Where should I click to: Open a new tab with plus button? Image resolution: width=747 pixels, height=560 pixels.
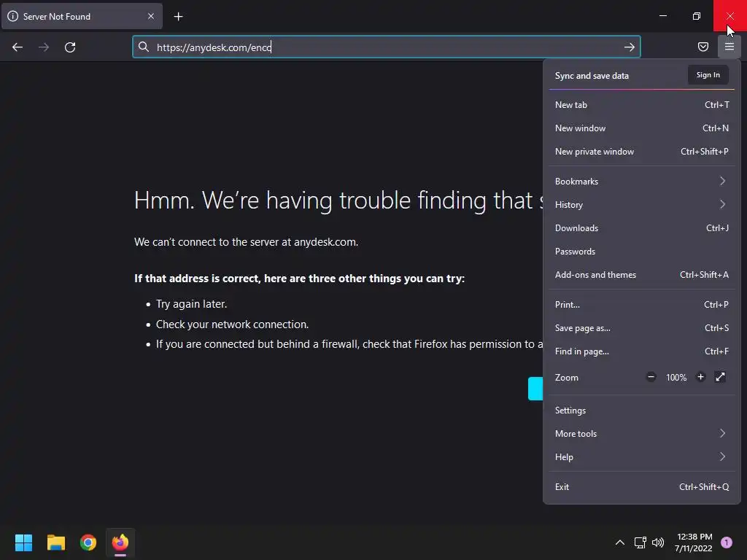[178, 17]
